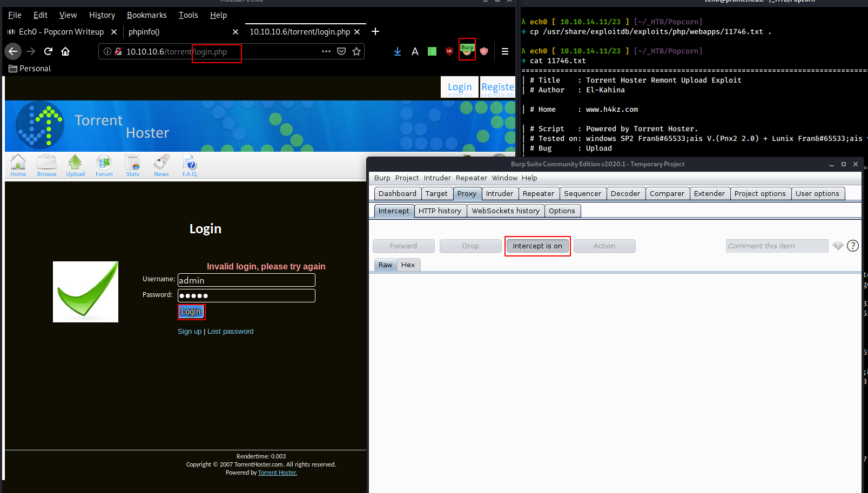Switch to the User options tab
This screenshot has width=868, height=493.
(817, 193)
